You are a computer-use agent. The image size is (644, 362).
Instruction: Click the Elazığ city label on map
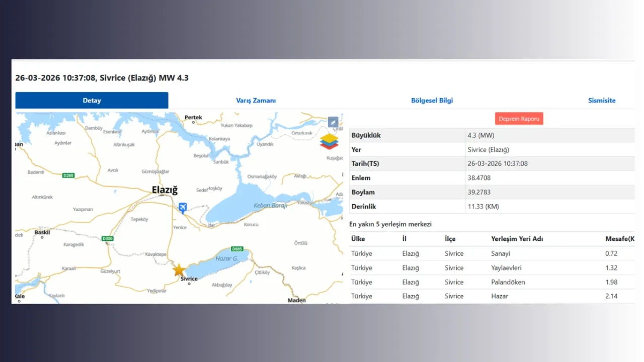pos(165,190)
